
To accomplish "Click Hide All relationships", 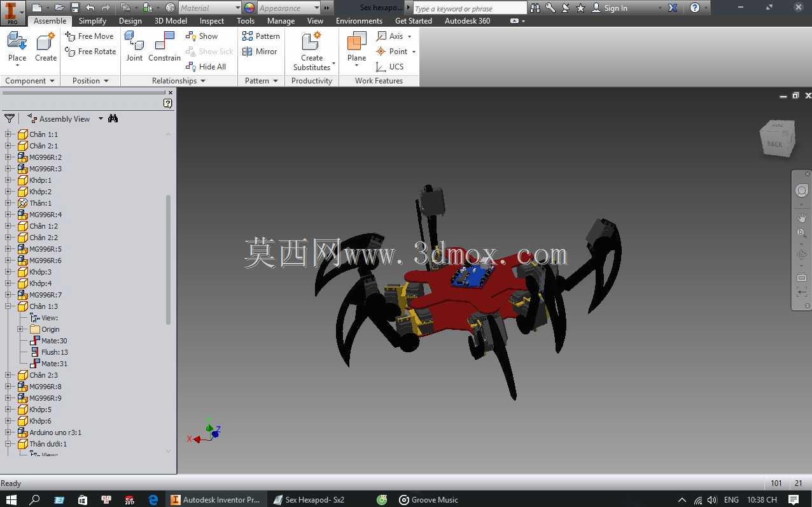I will (206, 67).
